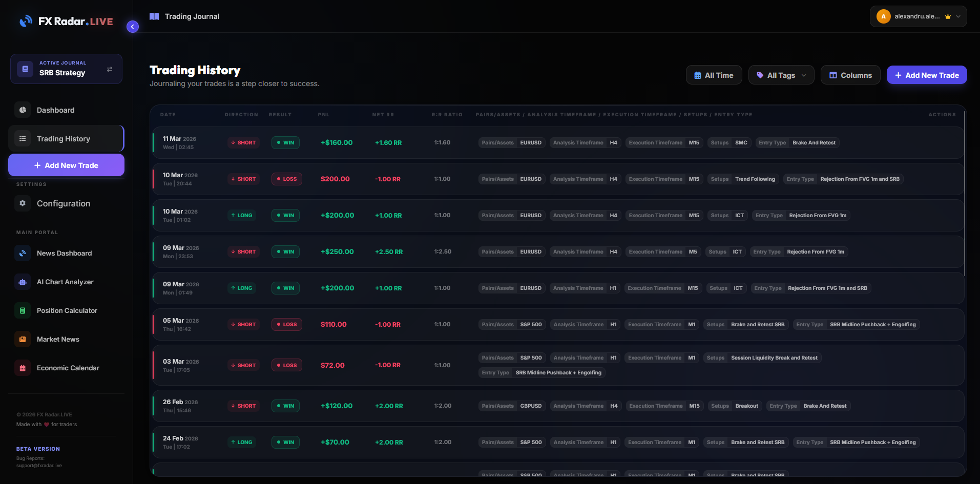Open the alexandru.ale account menu

point(917,16)
